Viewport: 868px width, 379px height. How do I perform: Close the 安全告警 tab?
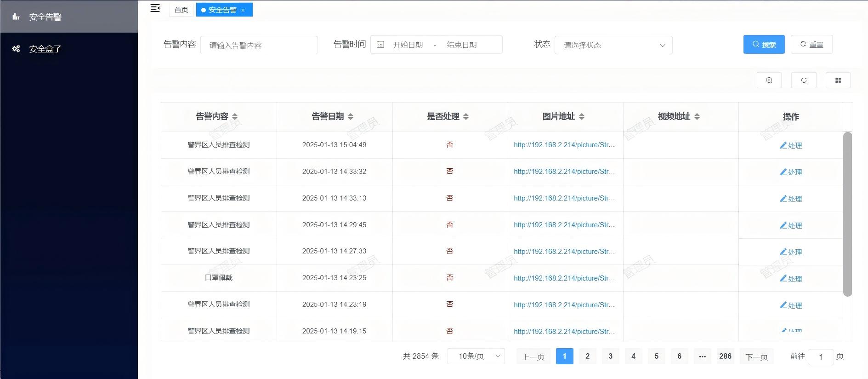(x=243, y=10)
